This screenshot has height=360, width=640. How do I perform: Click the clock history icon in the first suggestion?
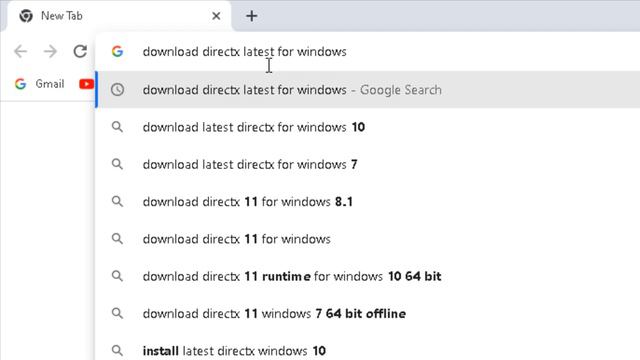point(118,89)
